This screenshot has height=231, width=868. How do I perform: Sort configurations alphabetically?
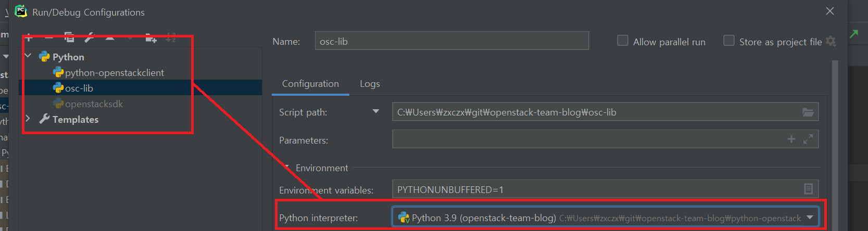tap(171, 38)
